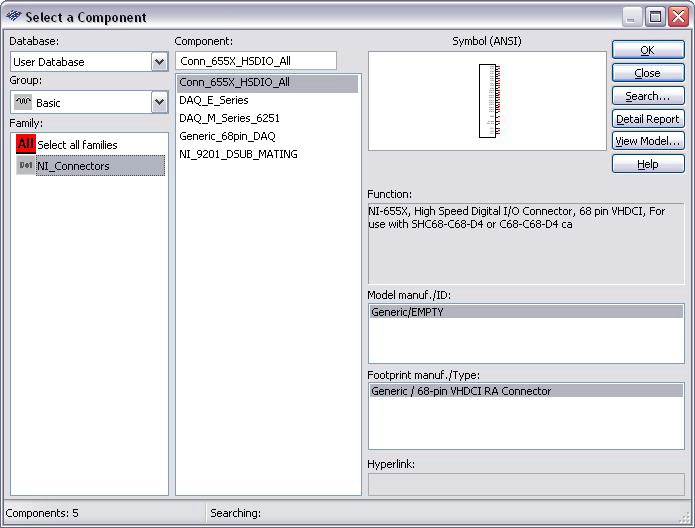695x528 pixels.
Task: Click the NI_Connectors family icon
Action: coord(25,166)
